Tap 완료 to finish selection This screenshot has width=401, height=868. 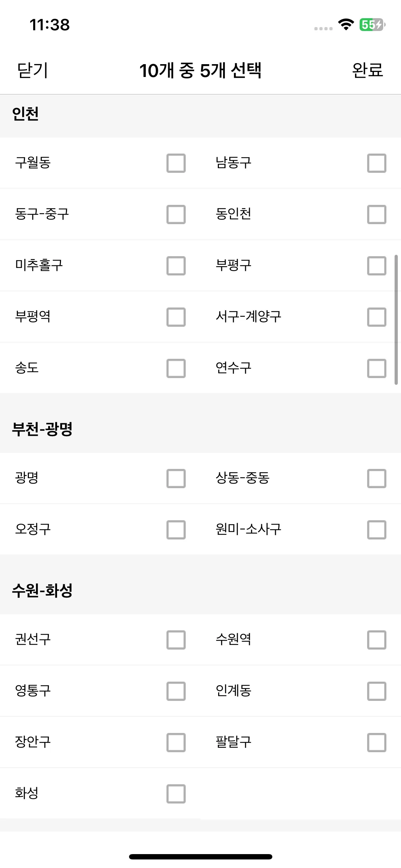(367, 70)
